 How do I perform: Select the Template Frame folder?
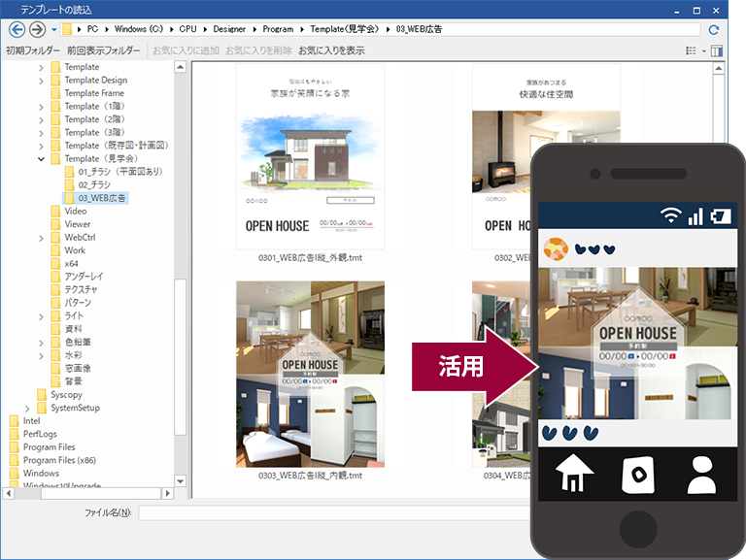tap(87, 93)
